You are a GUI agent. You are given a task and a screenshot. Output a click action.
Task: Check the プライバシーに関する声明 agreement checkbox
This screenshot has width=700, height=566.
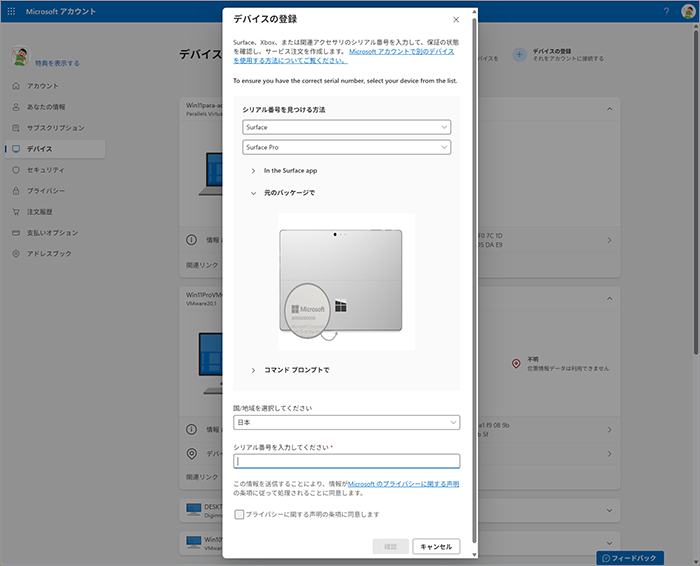[x=239, y=514]
